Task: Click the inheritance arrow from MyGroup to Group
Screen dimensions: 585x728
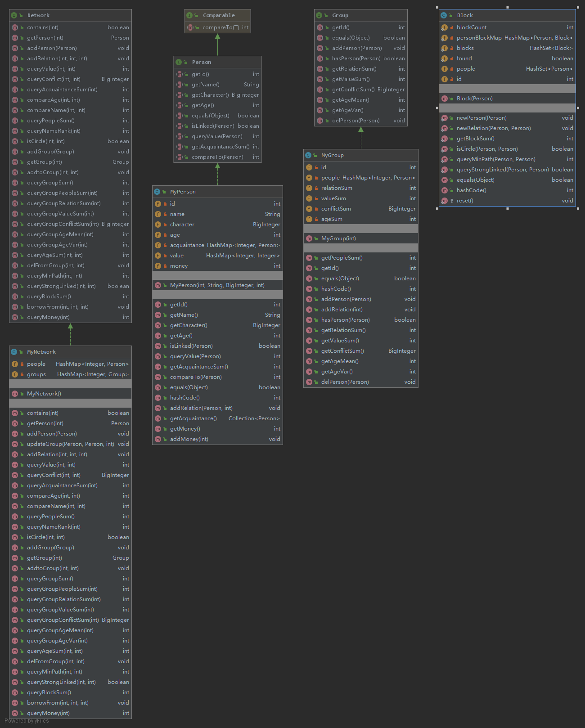Action: click(x=361, y=138)
